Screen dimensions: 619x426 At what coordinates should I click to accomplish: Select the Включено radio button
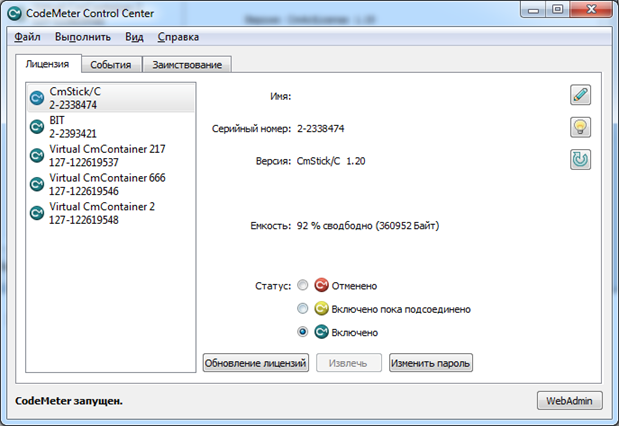pyautogui.click(x=302, y=332)
